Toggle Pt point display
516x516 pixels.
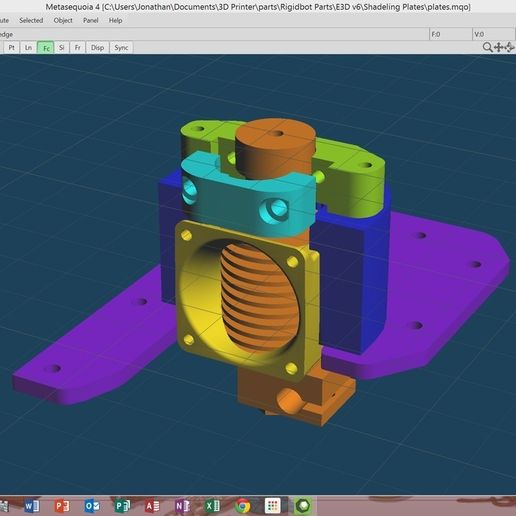(x=12, y=48)
